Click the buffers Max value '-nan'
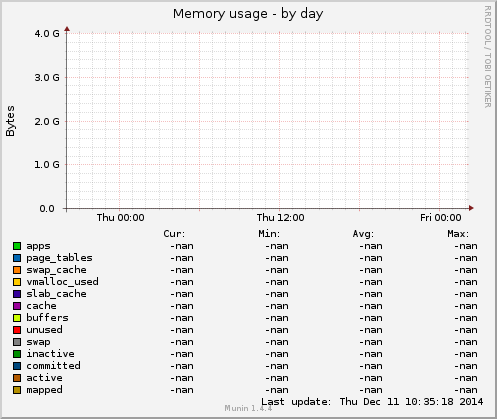The image size is (497, 419). (466, 318)
